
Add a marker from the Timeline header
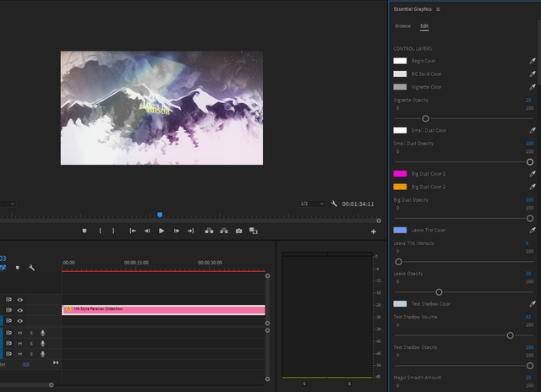(x=18, y=268)
